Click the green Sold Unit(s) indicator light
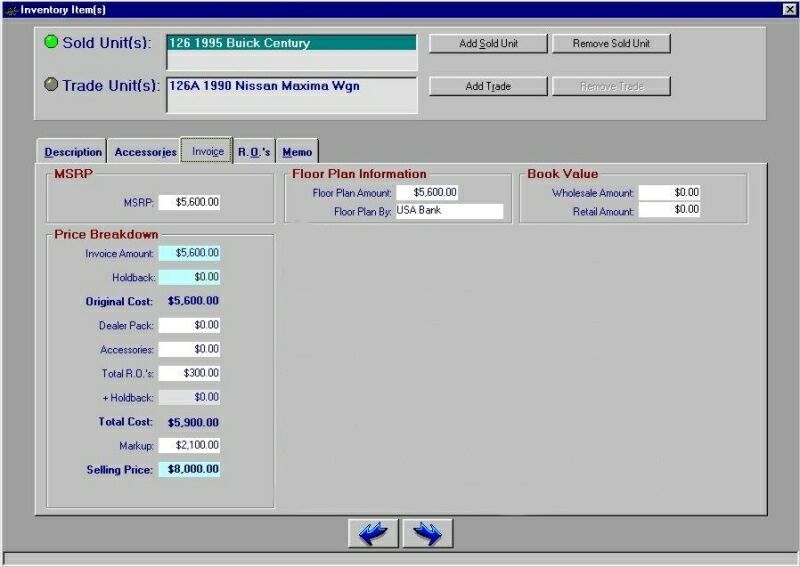 pyautogui.click(x=51, y=42)
